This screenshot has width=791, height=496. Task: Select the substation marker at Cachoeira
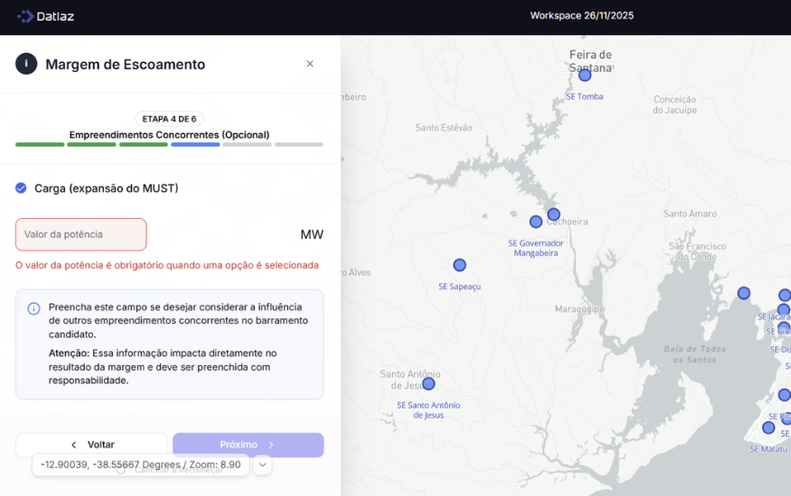[x=553, y=214]
